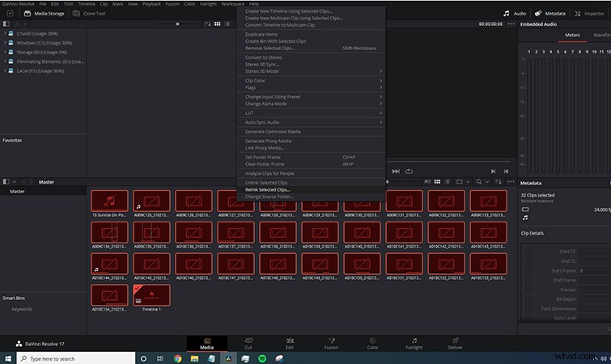Open Stereo 3D Mode submenu
The height and width of the screenshot is (364, 611).
point(311,71)
